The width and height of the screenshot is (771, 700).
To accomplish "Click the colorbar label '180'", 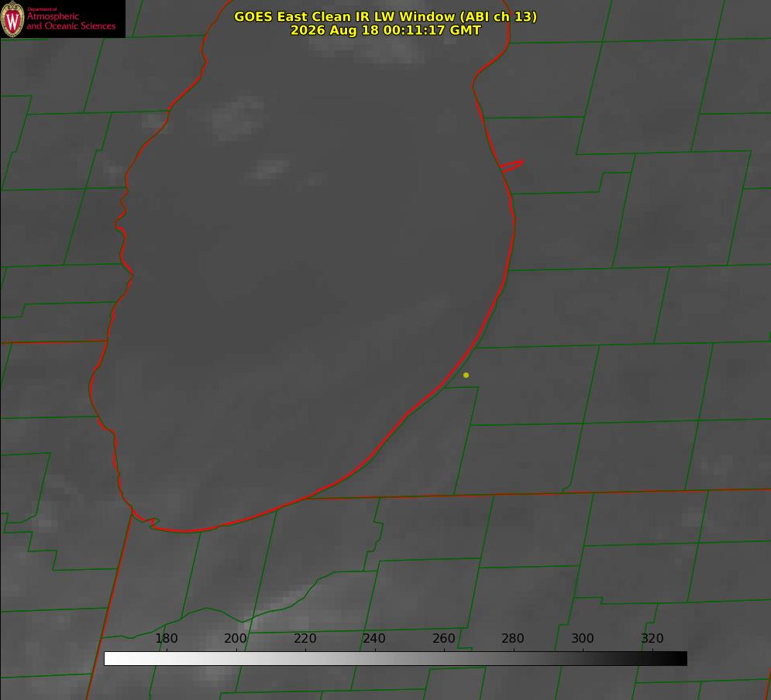I will coord(166,638).
